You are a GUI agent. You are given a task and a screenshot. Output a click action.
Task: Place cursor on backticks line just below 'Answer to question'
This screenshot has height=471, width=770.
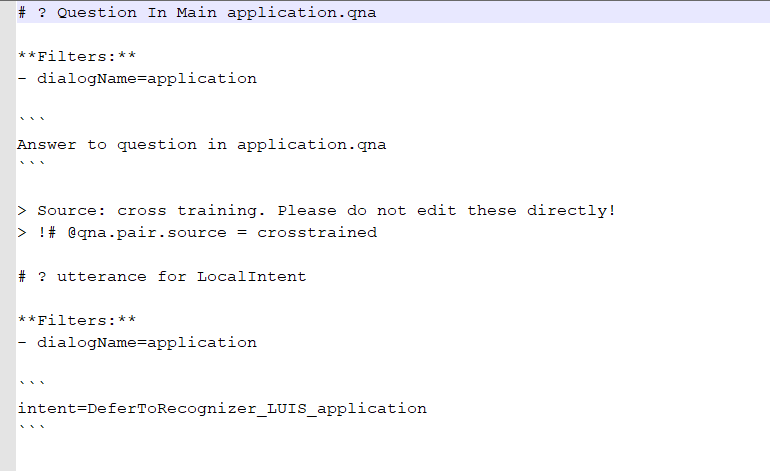31,164
